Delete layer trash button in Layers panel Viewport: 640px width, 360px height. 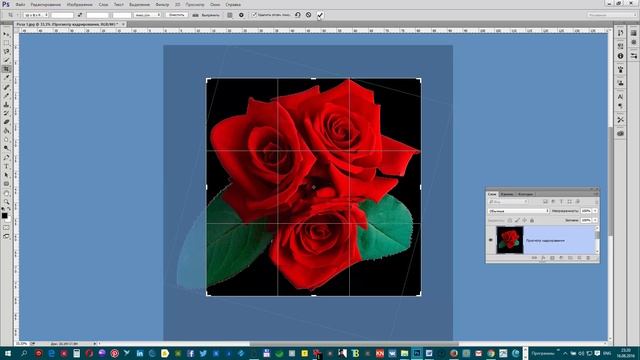pos(588,258)
